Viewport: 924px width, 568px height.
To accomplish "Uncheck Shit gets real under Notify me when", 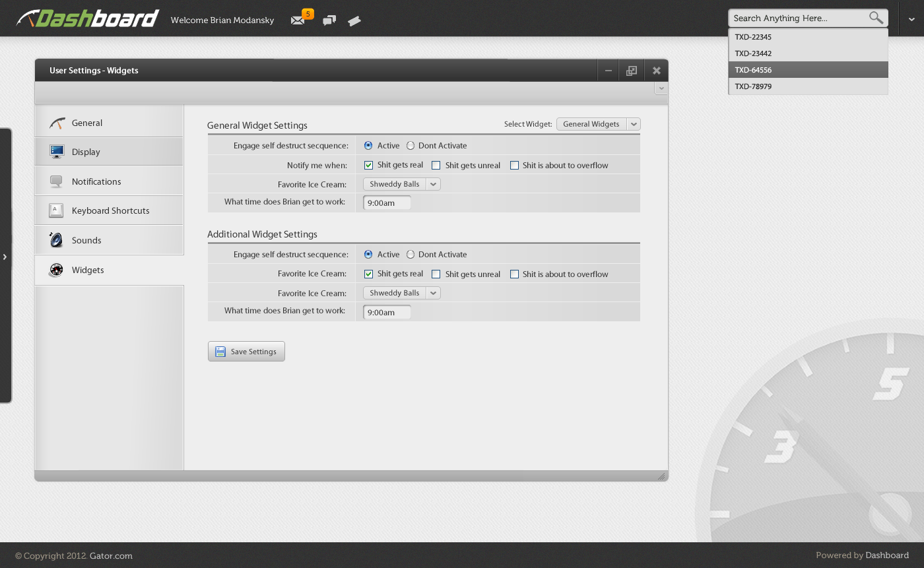I will tap(368, 165).
